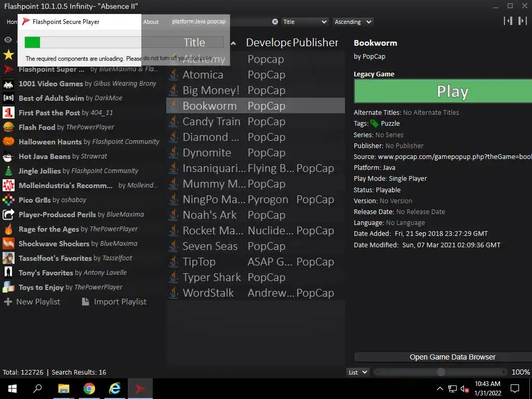
Task: Open Flashpoint from the taskbar icon
Action: tap(140, 389)
